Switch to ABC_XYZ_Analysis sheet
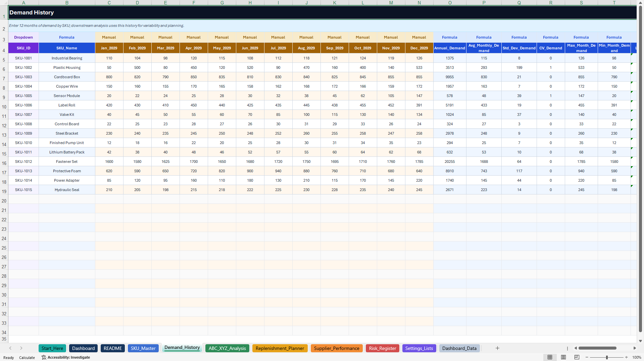644x361 pixels. coord(227,348)
